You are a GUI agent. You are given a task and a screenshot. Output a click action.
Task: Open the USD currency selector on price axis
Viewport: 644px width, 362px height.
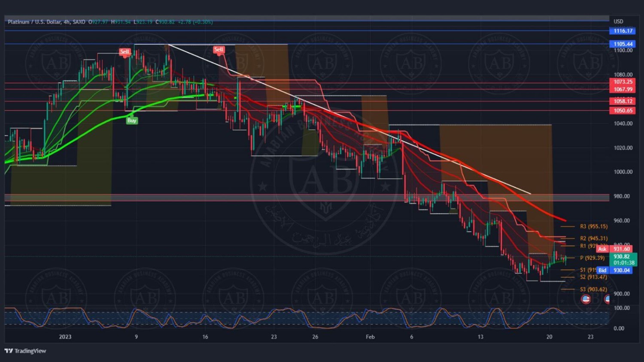[618, 21]
